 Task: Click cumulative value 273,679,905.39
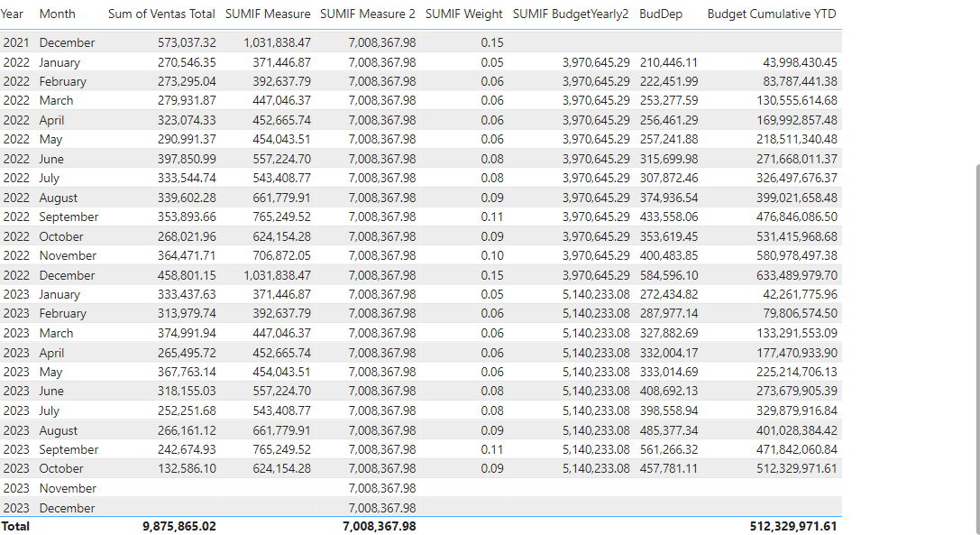pyautogui.click(x=797, y=391)
